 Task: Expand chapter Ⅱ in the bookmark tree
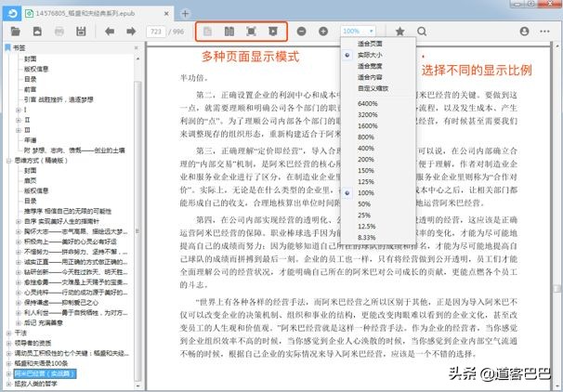[x=18, y=120]
